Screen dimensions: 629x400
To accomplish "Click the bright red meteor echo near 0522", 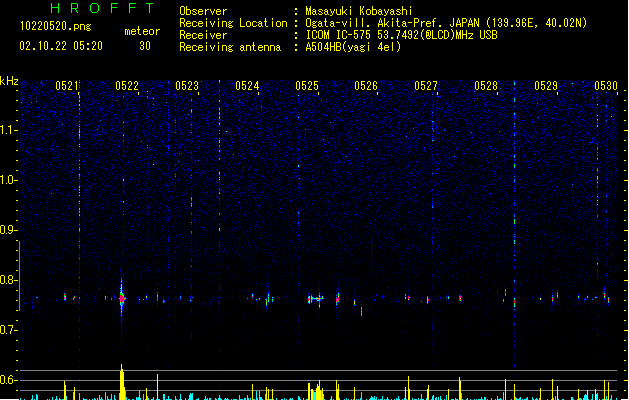I will [122, 298].
